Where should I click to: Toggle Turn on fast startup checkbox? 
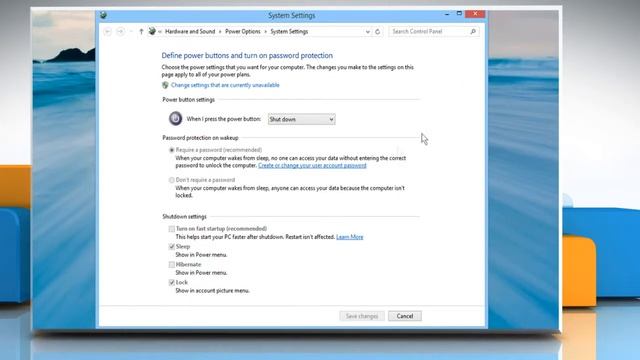172,229
